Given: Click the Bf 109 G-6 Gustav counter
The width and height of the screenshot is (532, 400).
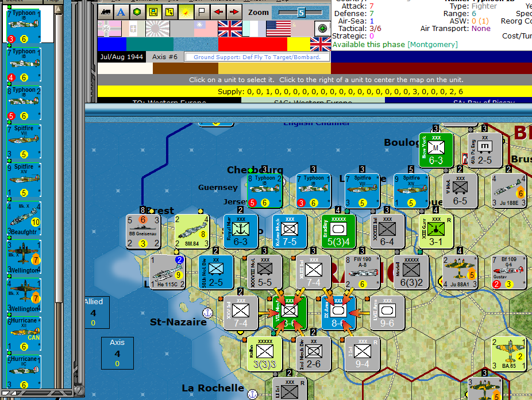Looking at the screenshot, I should tap(509, 273).
